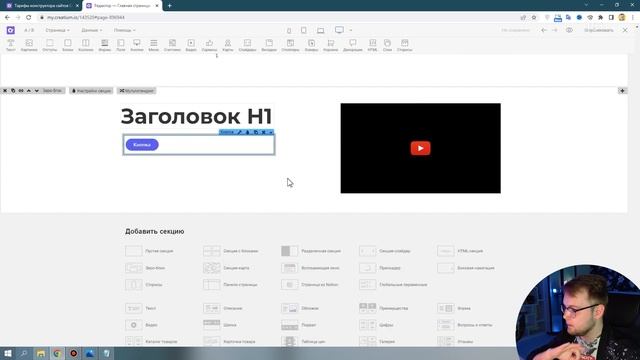The image size is (640, 360).
Task: Select the Слои widget in toolbar
Action: (387, 45)
